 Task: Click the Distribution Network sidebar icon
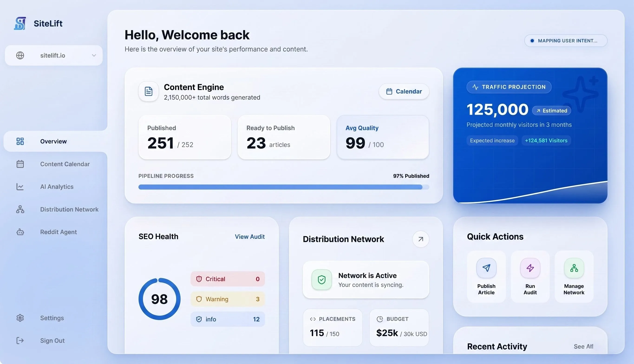20,209
